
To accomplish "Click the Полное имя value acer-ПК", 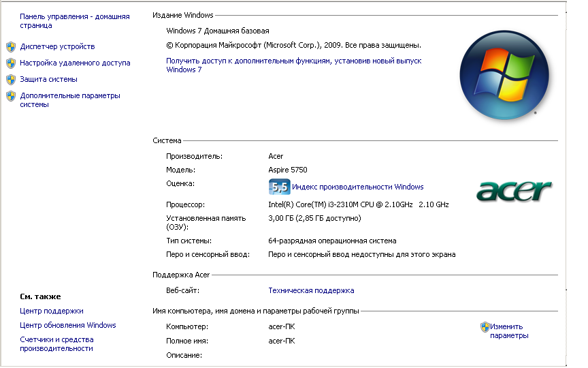I will 282,341.
